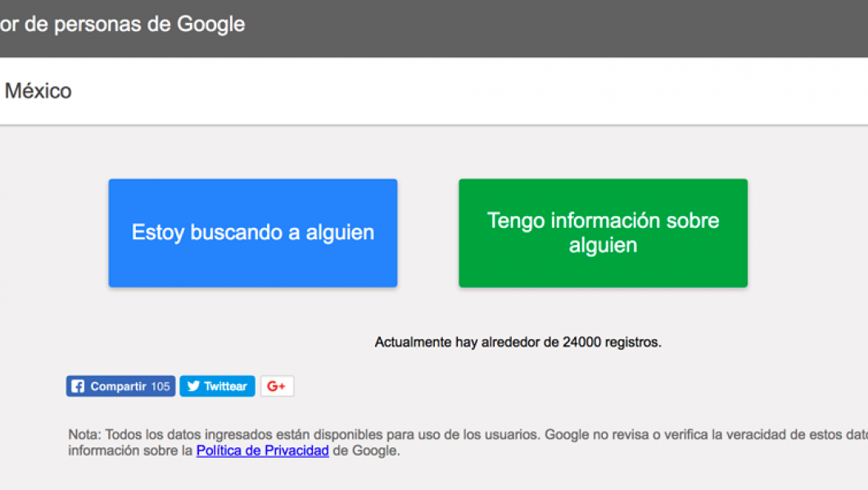Click the note beginning 'Nota: Todos los datos'

pos(303,435)
